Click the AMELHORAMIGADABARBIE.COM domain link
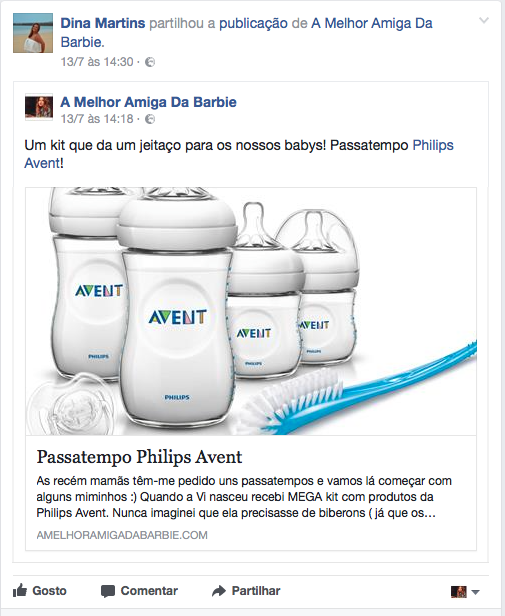The image size is (505, 616). tap(122, 535)
